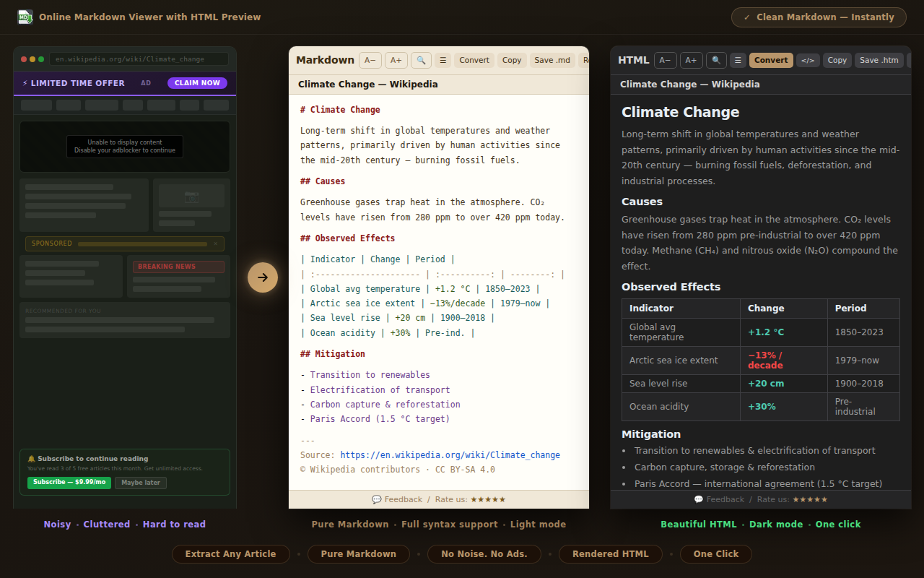
Task: Open the hamburger menu in the HTML toolbar
Action: click(x=737, y=60)
